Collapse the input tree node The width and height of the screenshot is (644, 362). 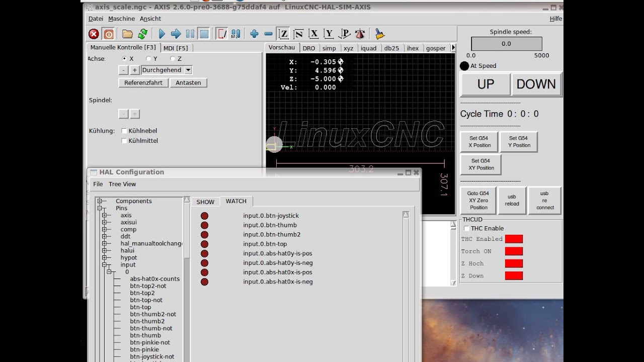pos(105,264)
